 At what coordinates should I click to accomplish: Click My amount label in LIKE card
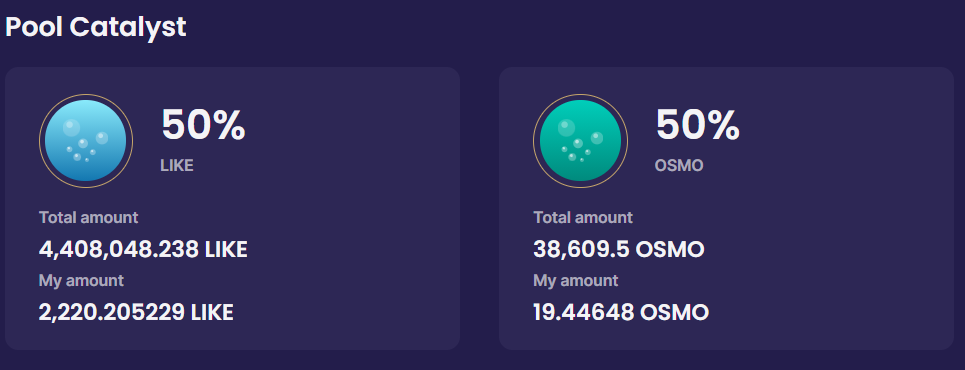pyautogui.click(x=81, y=281)
